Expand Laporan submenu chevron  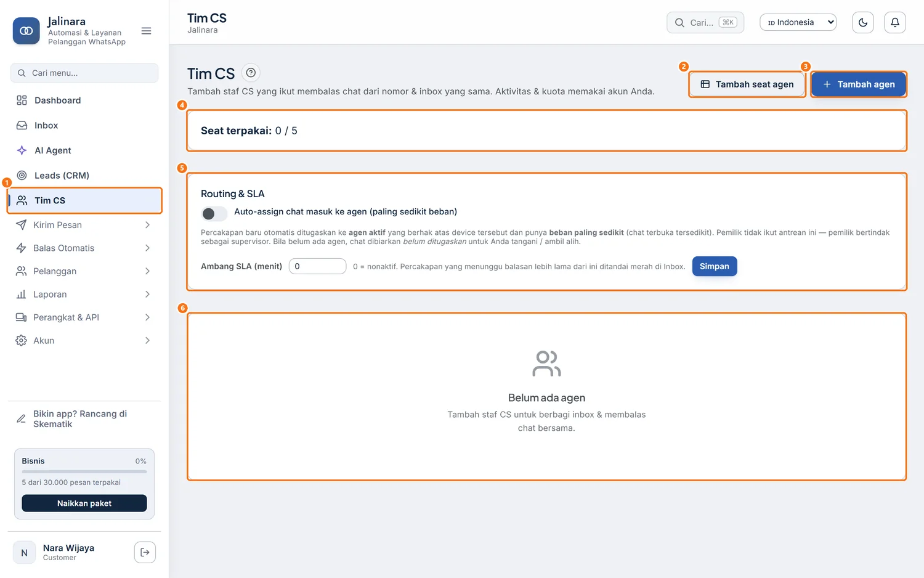pyautogui.click(x=147, y=295)
